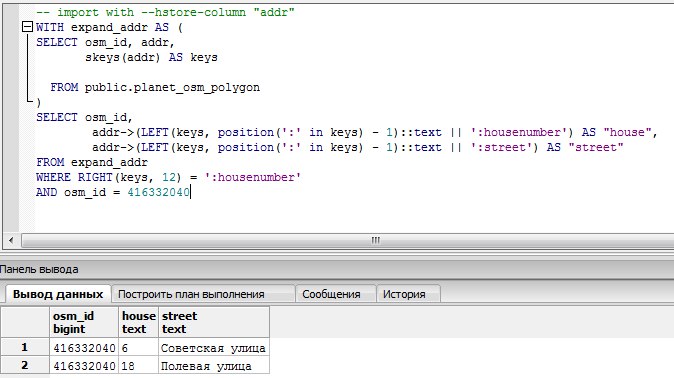Click the WHERE RIGHT(keys, 12) line
The image size is (674, 378).
point(168,177)
